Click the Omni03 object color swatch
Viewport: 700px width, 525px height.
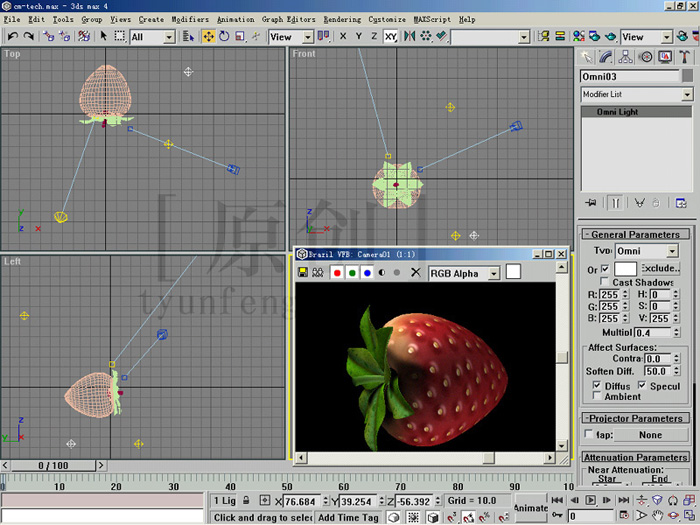click(688, 76)
